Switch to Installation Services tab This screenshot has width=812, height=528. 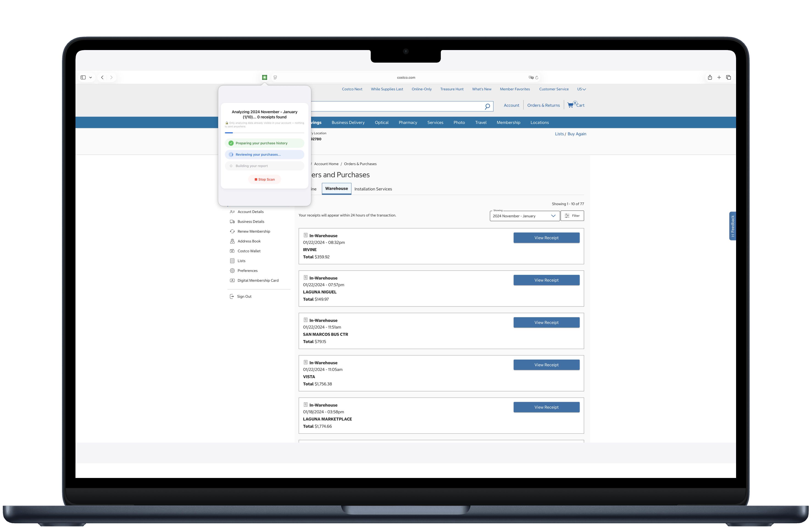(373, 189)
